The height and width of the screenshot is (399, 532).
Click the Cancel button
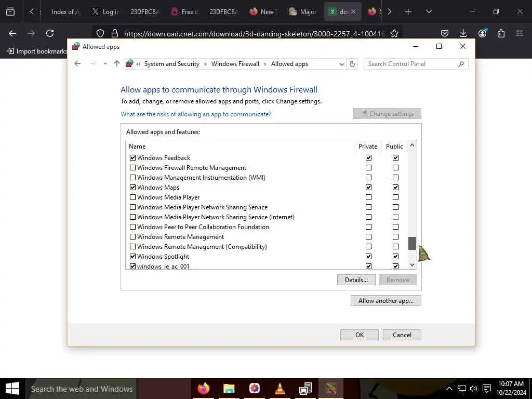point(402,335)
